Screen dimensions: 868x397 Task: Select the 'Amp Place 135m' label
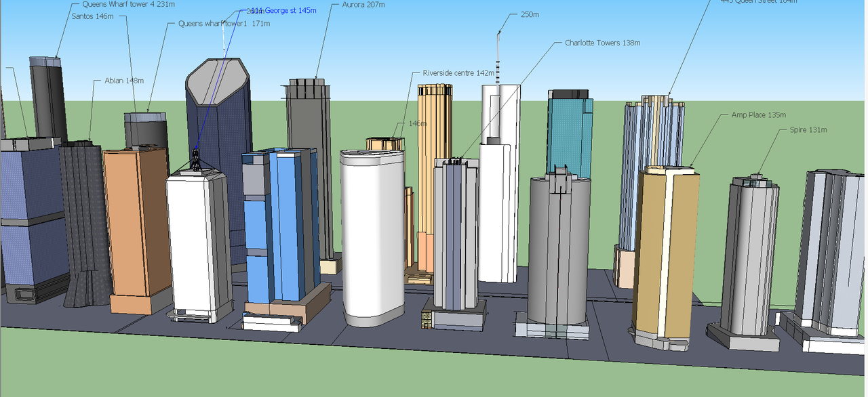tap(758, 115)
